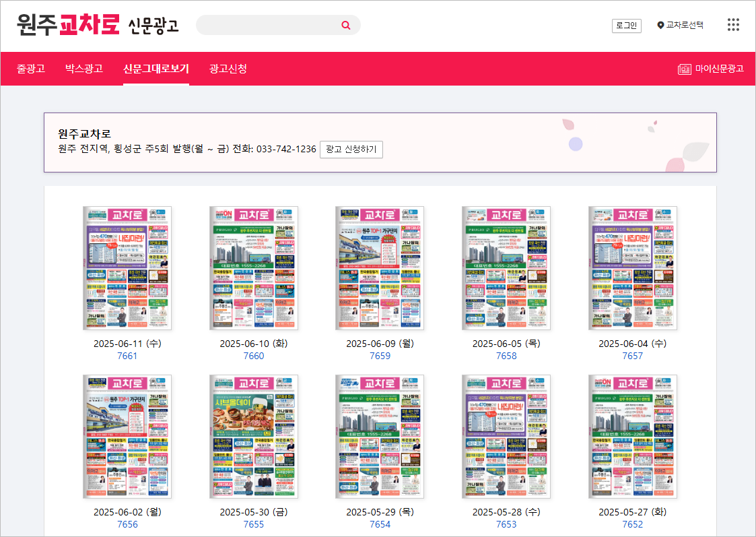Screen dimensions: 756x537
Task: Open issue 7661 link
Action: [127, 356]
